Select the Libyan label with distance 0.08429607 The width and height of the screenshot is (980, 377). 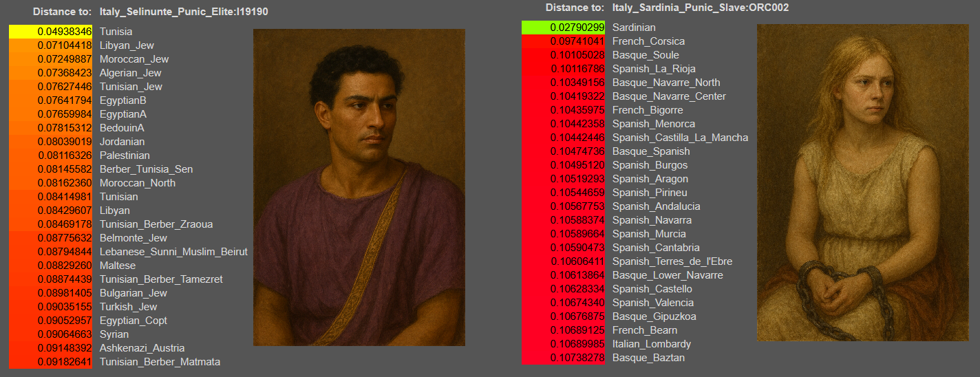pyautogui.click(x=114, y=211)
